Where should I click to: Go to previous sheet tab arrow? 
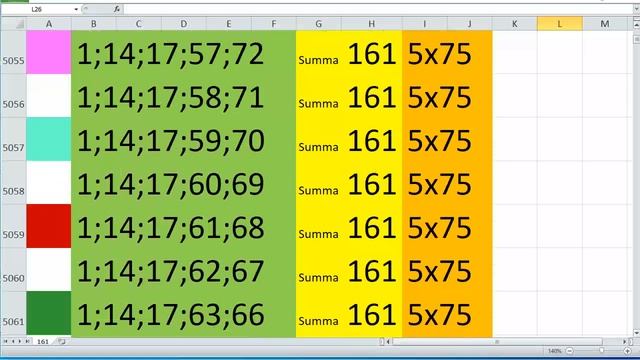tap(13, 341)
